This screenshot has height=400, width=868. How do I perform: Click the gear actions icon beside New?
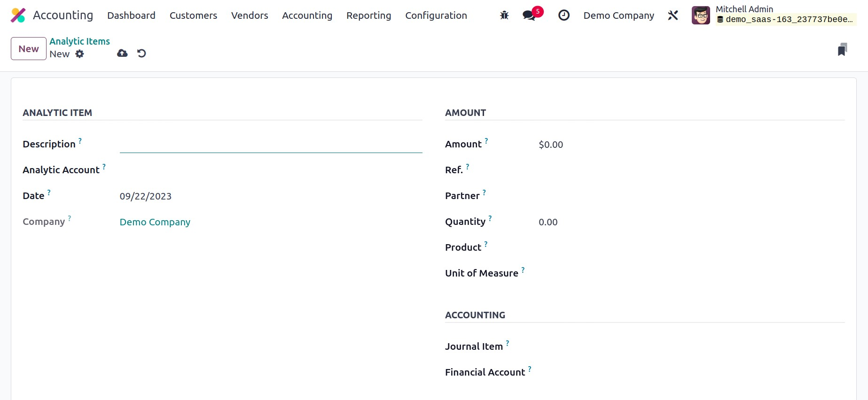[x=80, y=54]
